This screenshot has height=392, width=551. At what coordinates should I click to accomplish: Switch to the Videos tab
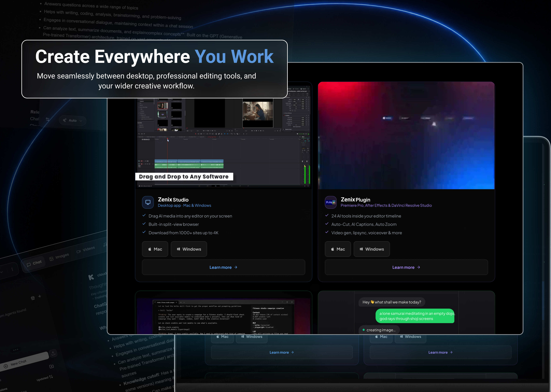pos(86,250)
